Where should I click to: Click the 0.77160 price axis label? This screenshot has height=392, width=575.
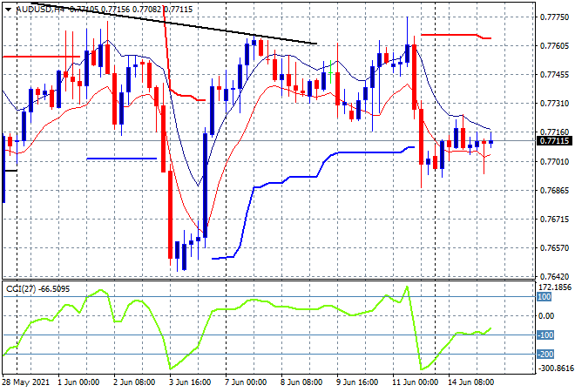coord(554,132)
